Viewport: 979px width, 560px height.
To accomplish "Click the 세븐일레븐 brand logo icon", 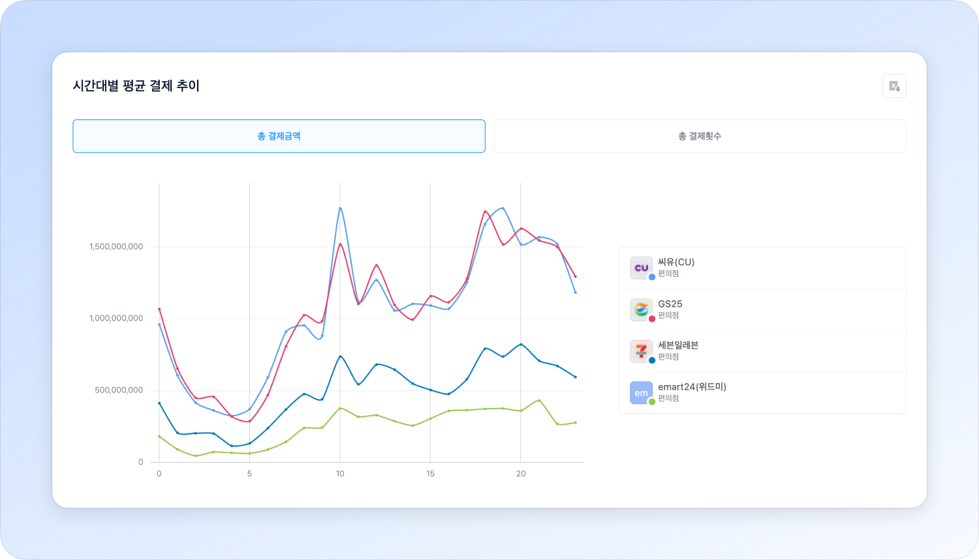I will click(x=641, y=351).
